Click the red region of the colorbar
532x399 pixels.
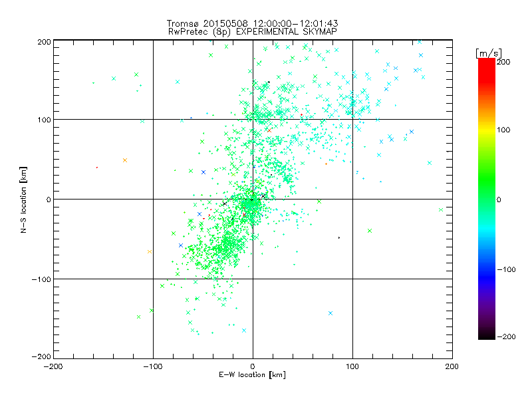pos(487,70)
